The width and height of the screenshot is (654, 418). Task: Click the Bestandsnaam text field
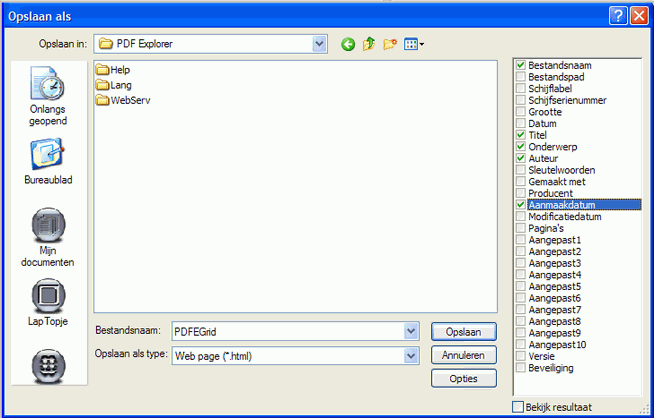pyautogui.click(x=285, y=331)
